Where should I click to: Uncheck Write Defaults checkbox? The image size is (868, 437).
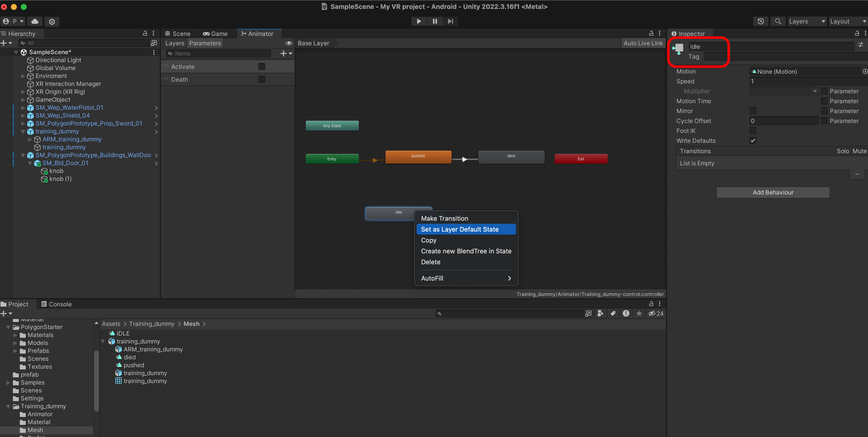(x=753, y=141)
